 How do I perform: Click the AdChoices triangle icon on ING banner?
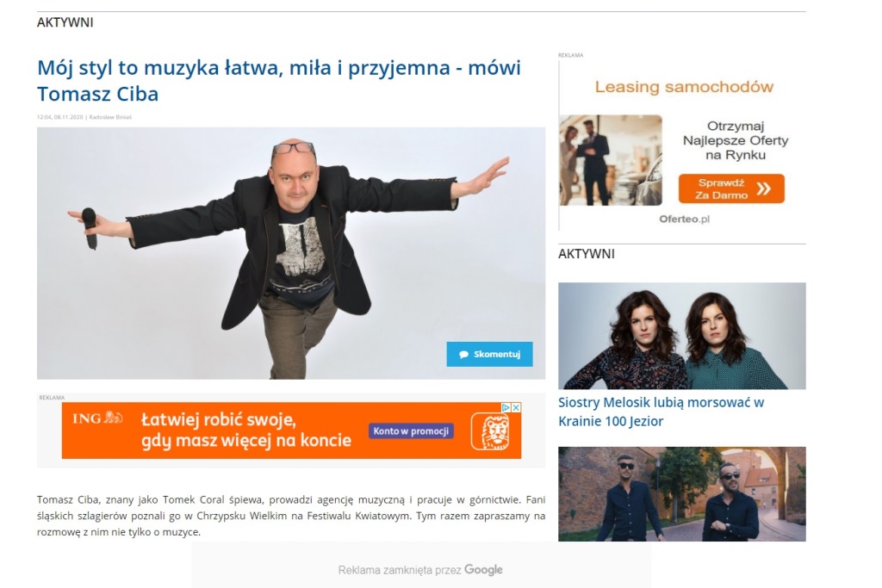[x=506, y=407]
